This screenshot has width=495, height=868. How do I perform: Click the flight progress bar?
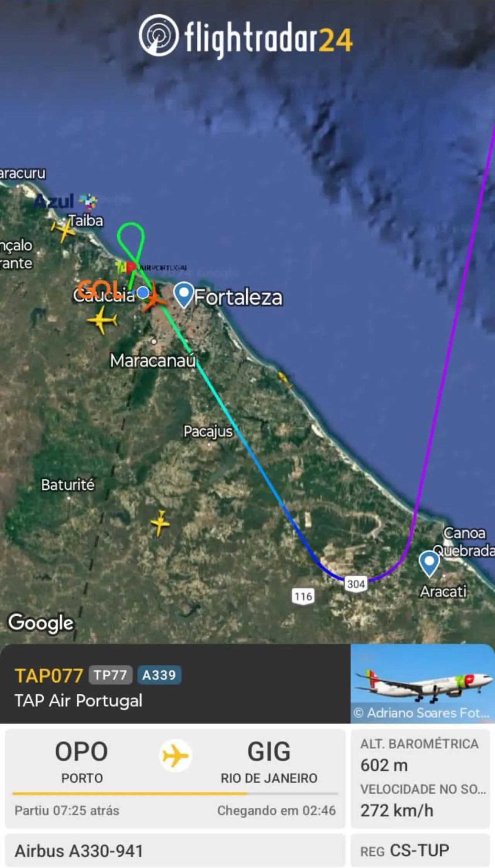175,793
